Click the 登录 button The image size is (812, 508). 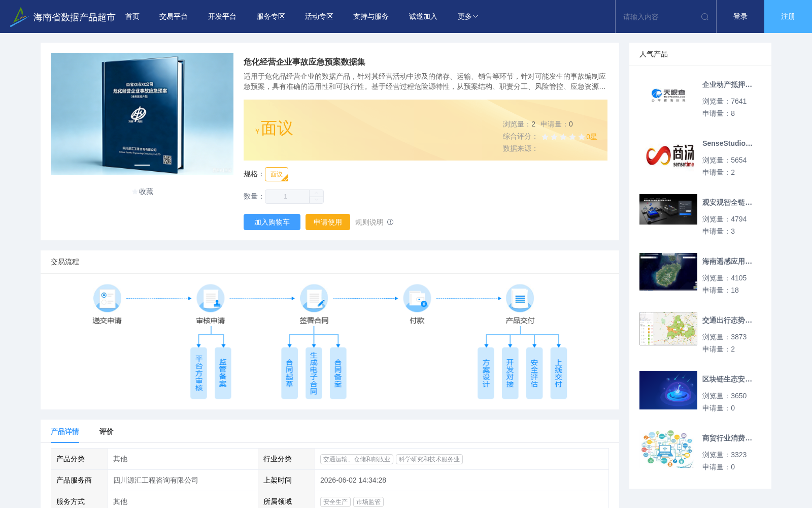740,17
